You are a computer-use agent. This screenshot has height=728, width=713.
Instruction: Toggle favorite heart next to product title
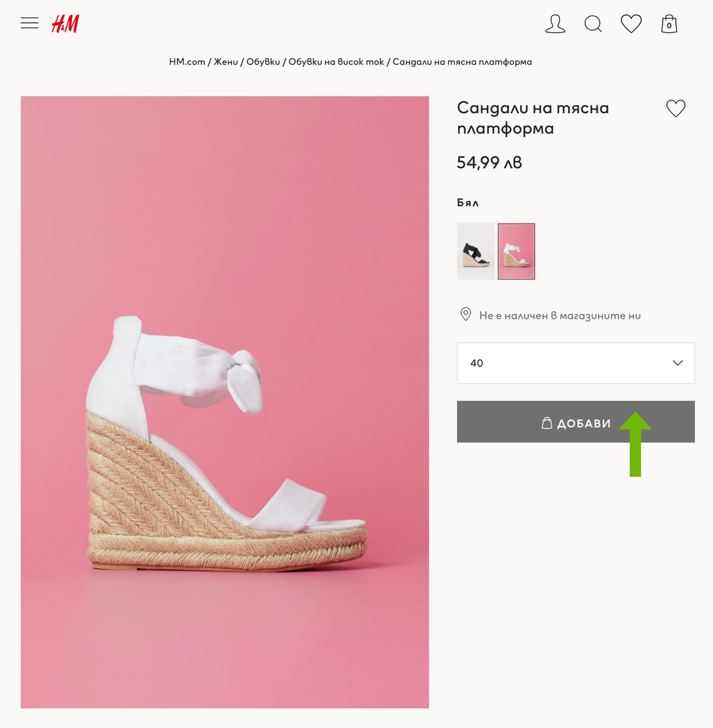pos(675,108)
